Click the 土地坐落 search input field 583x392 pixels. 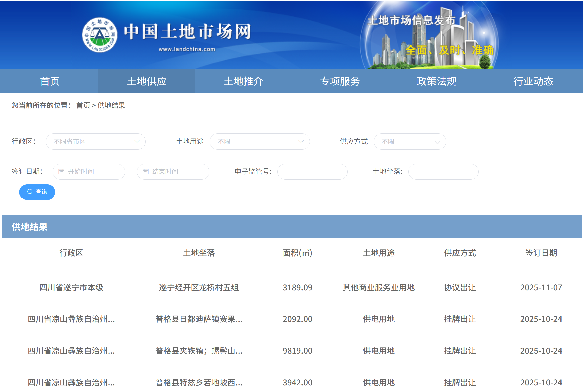443,172
